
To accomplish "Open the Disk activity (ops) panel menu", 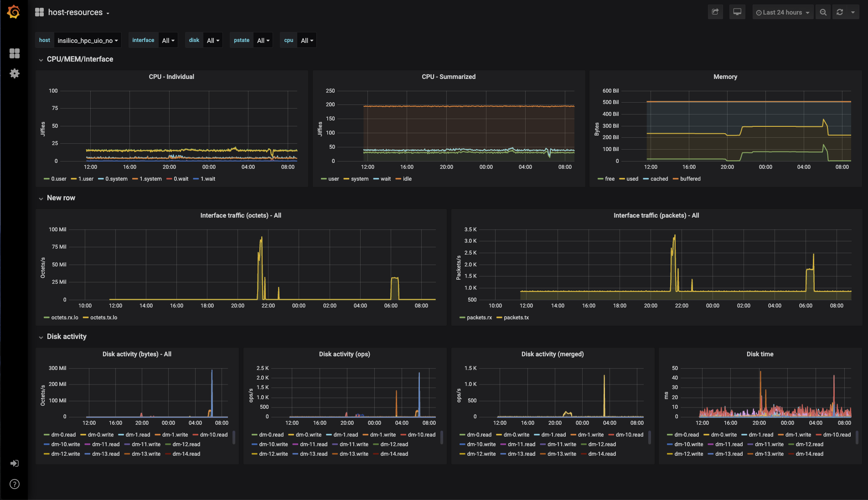I will coord(345,354).
